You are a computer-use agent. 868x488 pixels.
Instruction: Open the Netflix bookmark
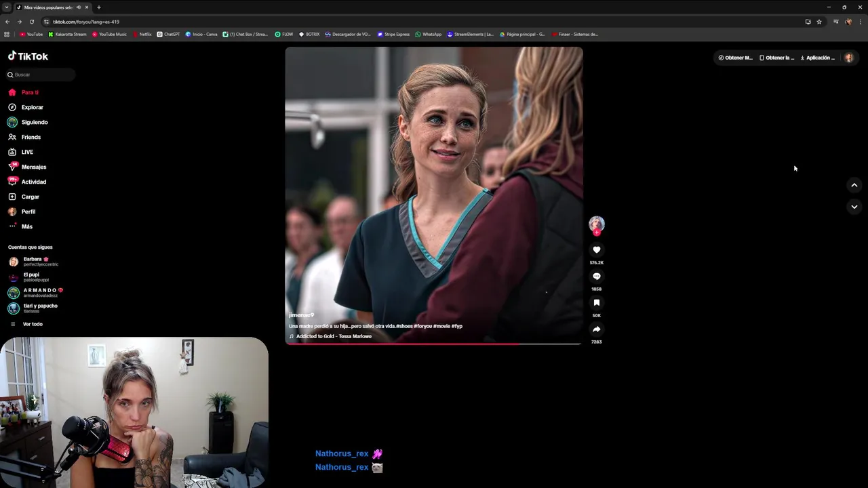(x=142, y=35)
